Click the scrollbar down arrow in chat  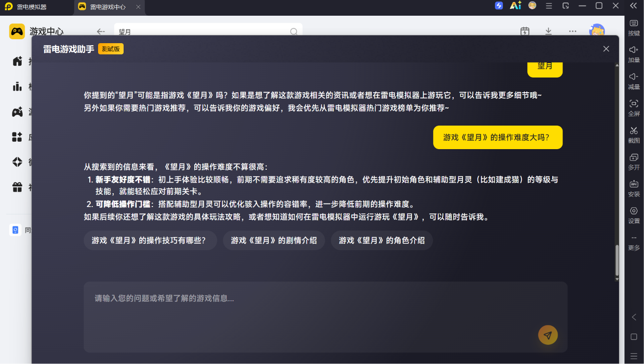[x=617, y=279]
